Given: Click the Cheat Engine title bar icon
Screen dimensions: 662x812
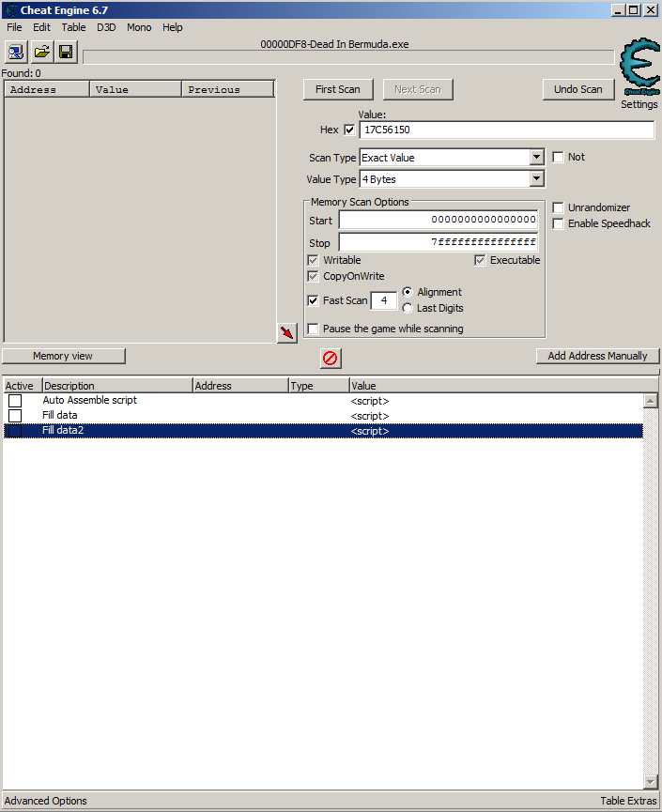Looking at the screenshot, I should coord(10,9).
